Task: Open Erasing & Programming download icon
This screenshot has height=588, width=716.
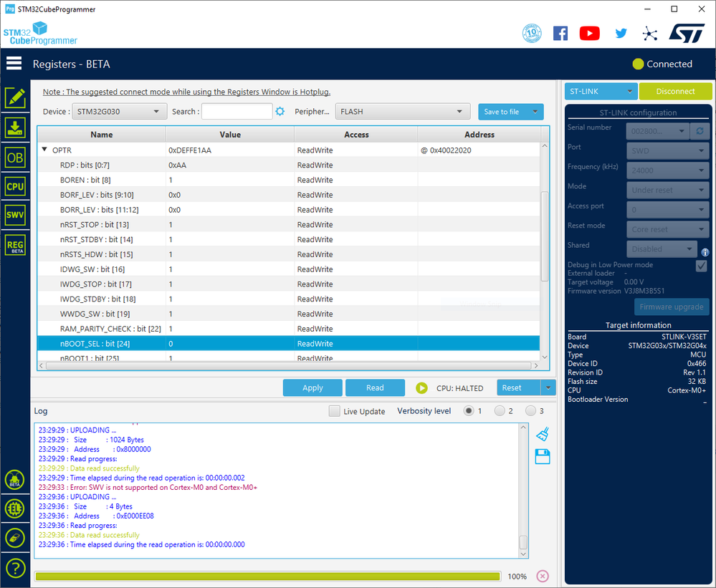Action: tap(15, 128)
